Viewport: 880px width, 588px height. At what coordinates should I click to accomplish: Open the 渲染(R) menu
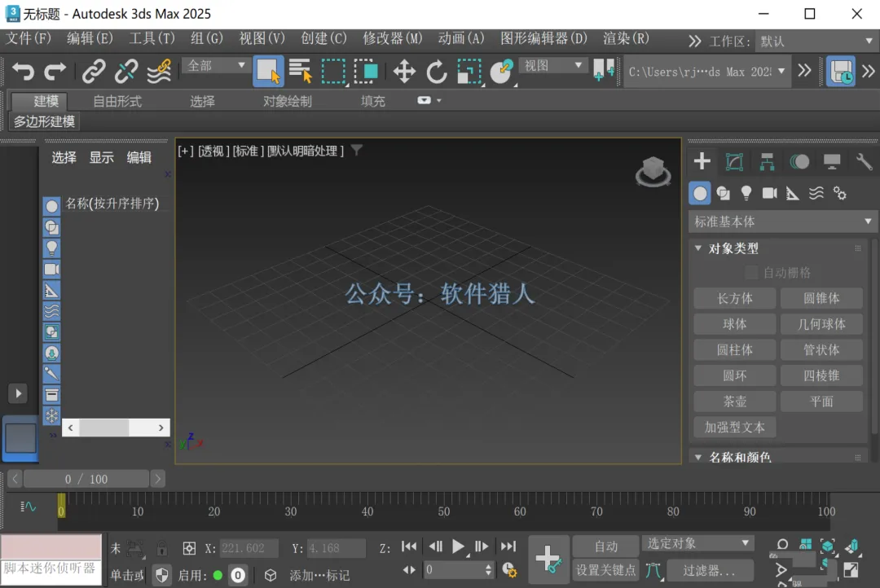pyautogui.click(x=626, y=38)
